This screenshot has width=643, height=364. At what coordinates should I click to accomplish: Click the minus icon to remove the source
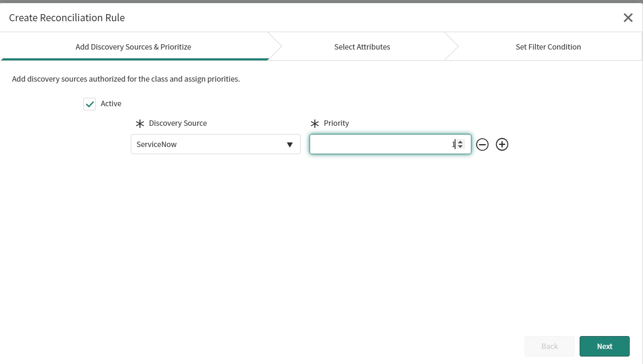pos(482,144)
